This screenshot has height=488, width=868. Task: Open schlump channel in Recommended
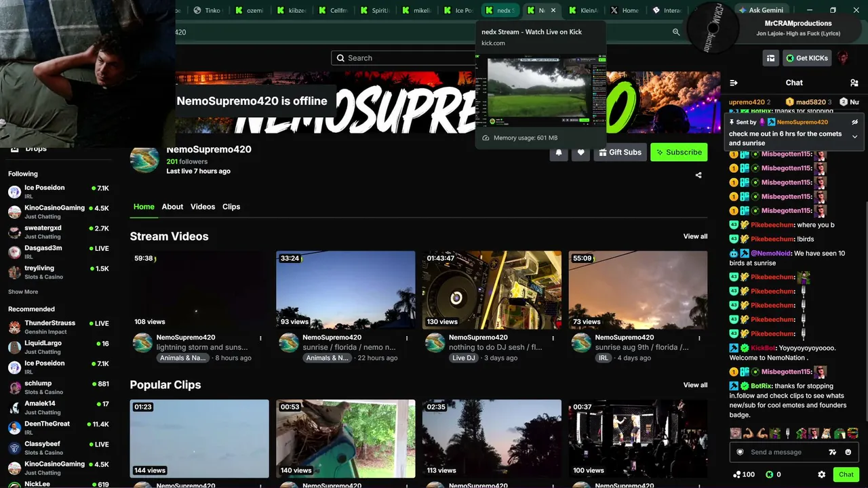pyautogui.click(x=58, y=388)
